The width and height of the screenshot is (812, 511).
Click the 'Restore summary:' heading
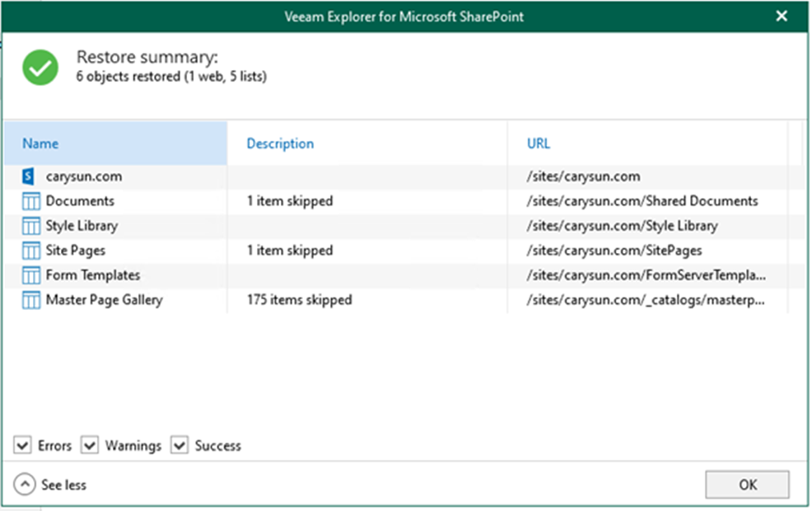point(147,57)
